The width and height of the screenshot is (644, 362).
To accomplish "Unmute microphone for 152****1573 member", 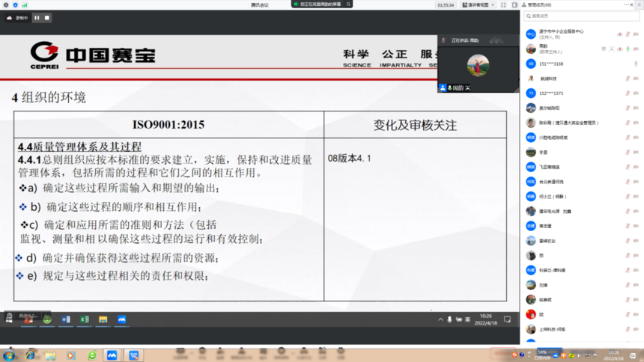I will [x=628, y=93].
